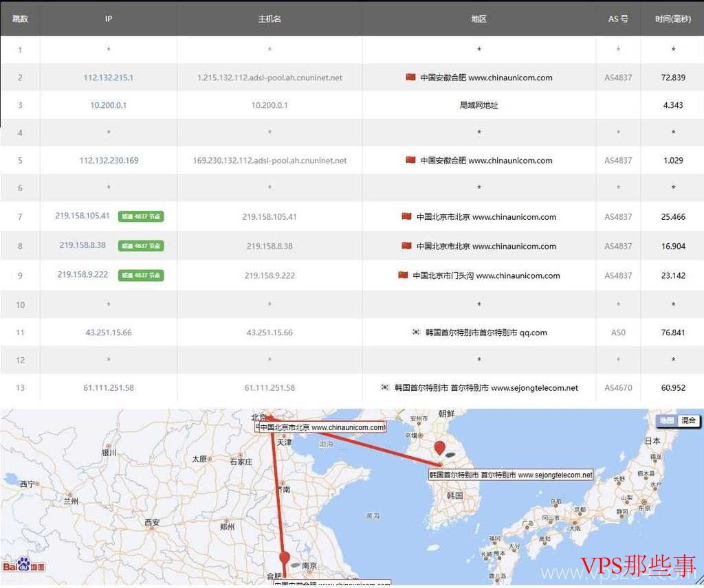Open IP link 112.132.230.169
The height and width of the screenshot is (588, 704).
(x=109, y=161)
